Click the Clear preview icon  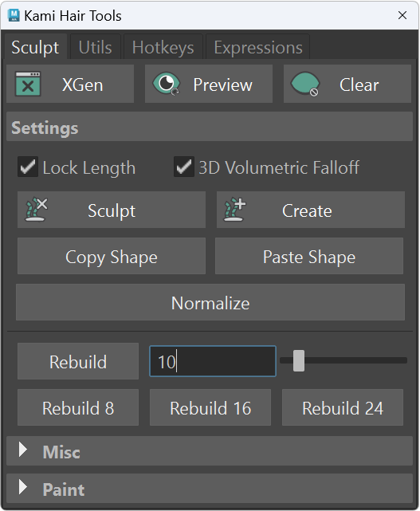(305, 85)
